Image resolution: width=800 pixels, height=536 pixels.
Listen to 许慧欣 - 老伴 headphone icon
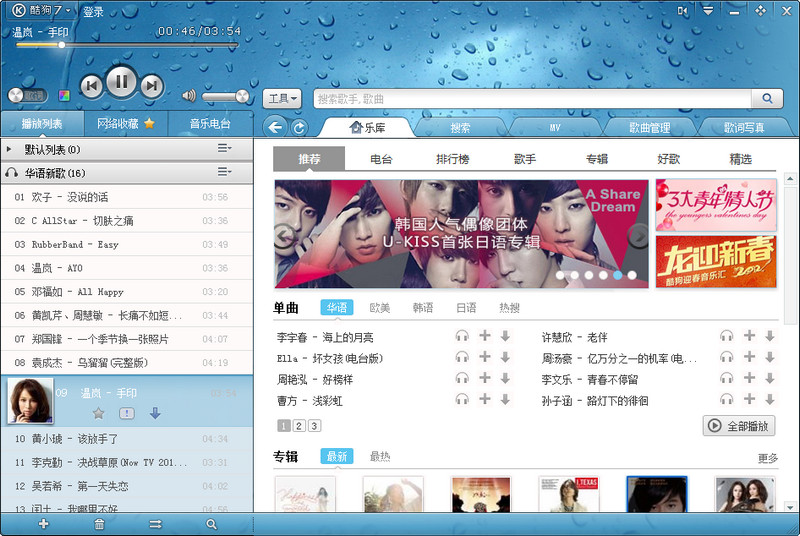[727, 336]
